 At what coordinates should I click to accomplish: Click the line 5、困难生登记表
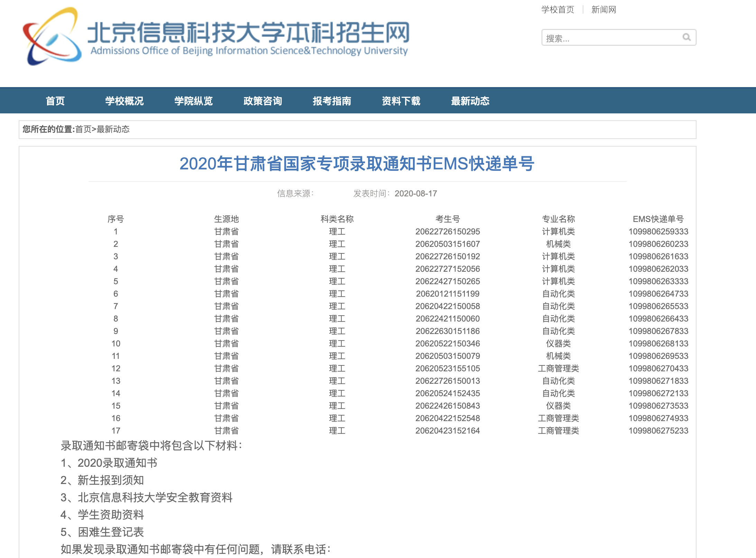click(x=102, y=532)
